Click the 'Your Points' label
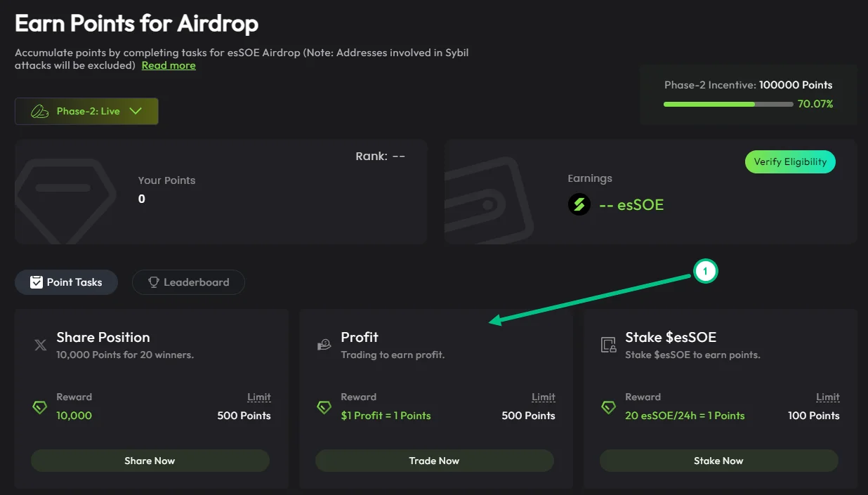 pos(166,180)
